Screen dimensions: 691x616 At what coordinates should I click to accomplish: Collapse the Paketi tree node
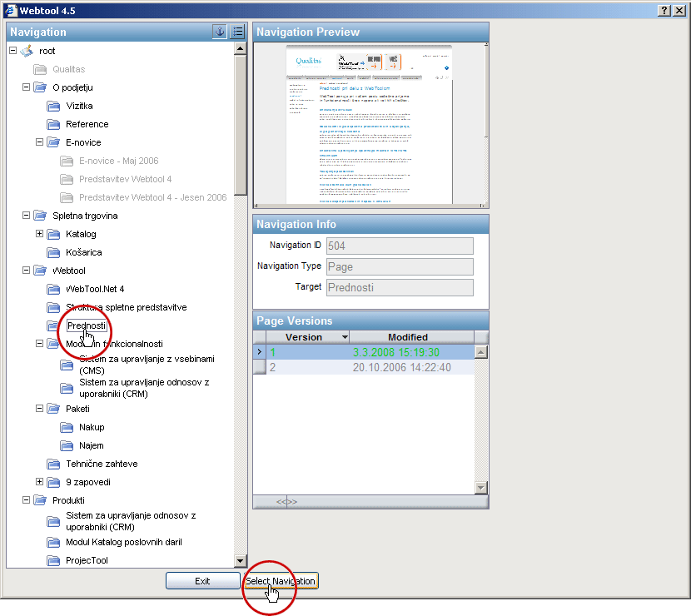(39, 409)
